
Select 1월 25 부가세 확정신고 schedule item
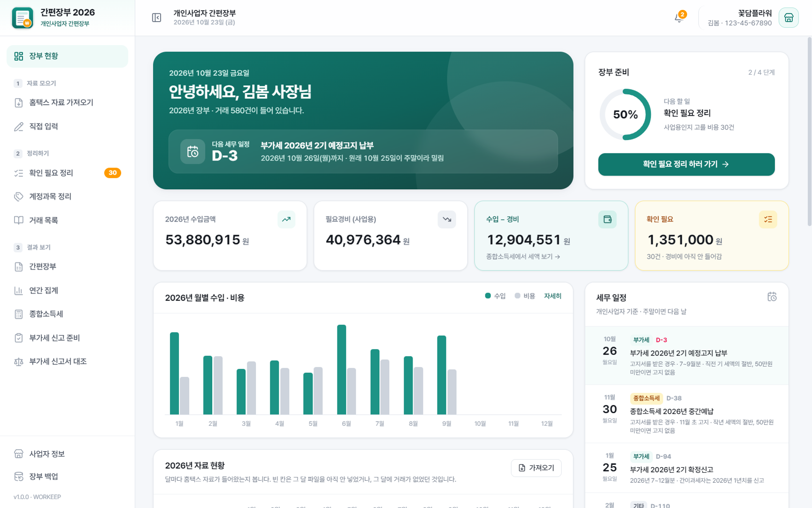(x=686, y=468)
